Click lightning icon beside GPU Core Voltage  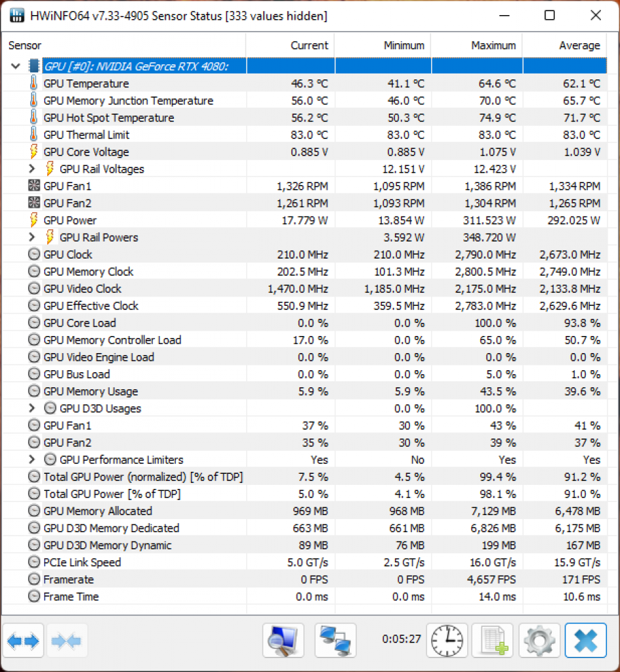point(33,152)
